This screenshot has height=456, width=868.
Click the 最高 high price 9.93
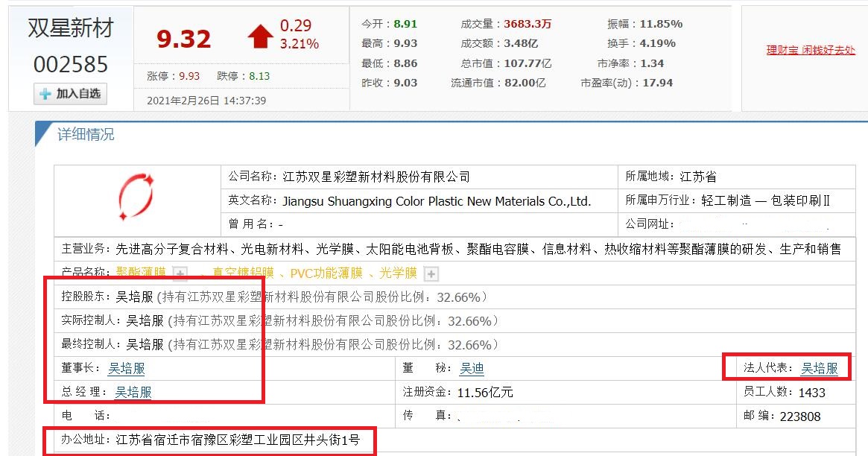click(x=405, y=43)
